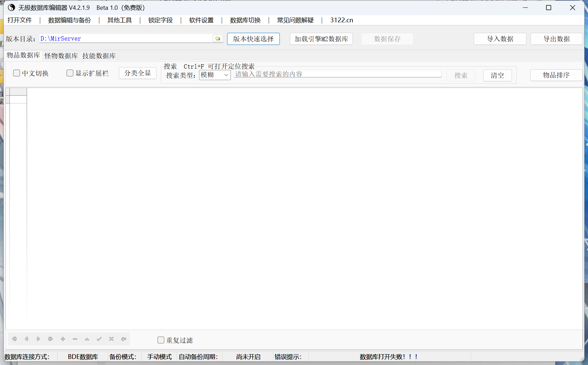
Task: Open the folder browser for 版本目录
Action: (x=218, y=38)
